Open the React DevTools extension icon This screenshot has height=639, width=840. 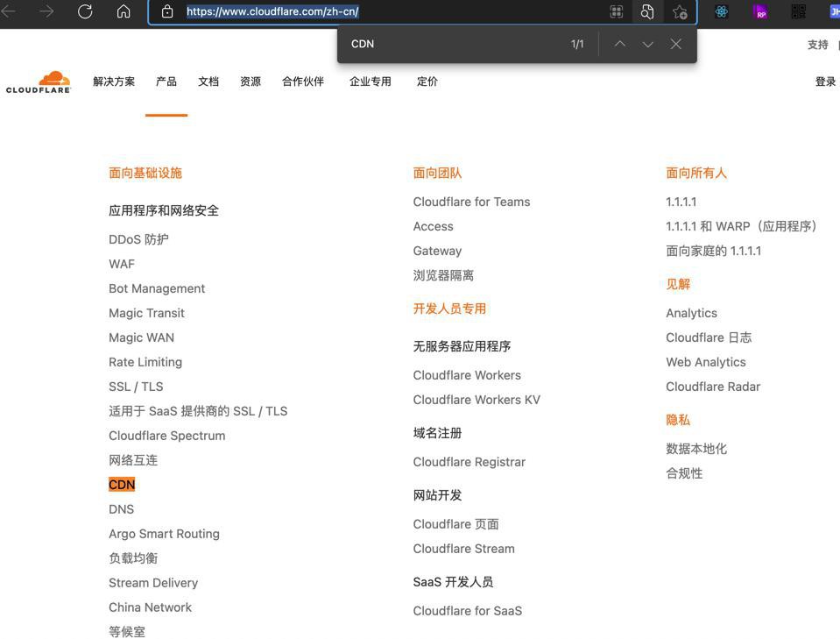click(x=722, y=11)
